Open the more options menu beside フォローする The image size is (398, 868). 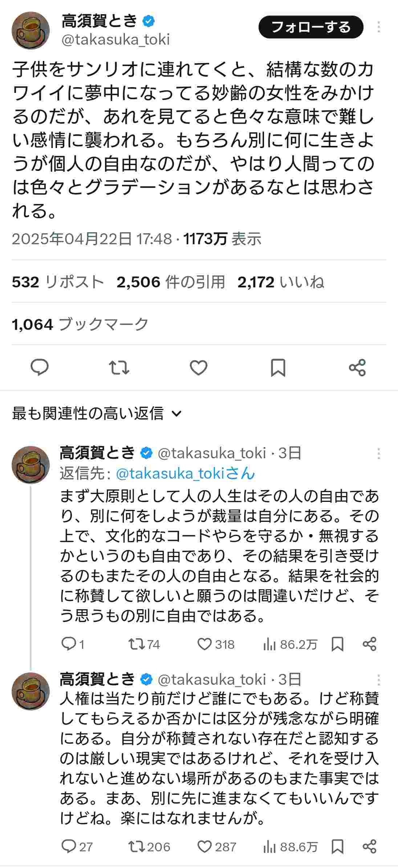click(x=379, y=27)
